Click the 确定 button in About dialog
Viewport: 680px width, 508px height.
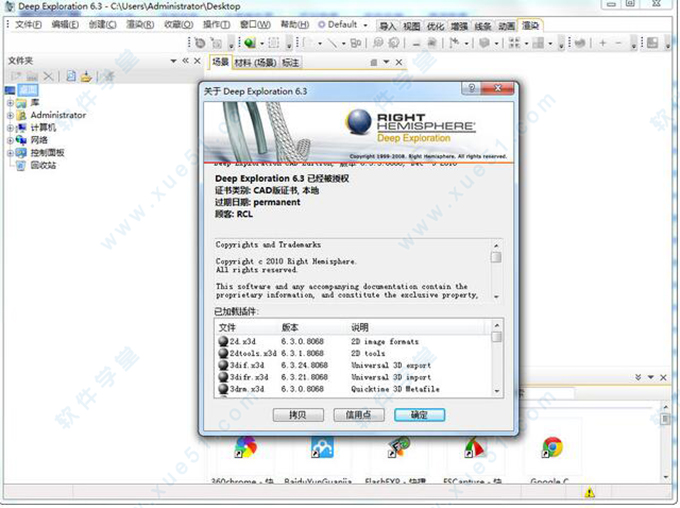(x=419, y=414)
